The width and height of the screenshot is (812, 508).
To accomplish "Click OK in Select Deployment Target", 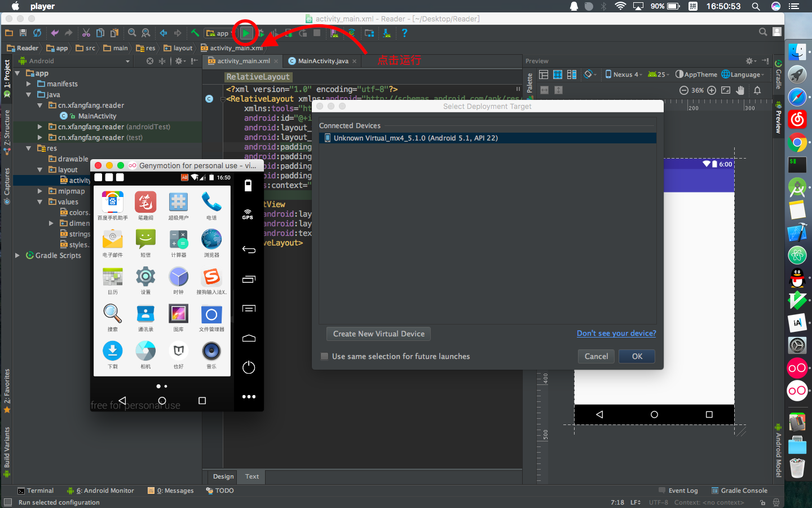I will [637, 356].
